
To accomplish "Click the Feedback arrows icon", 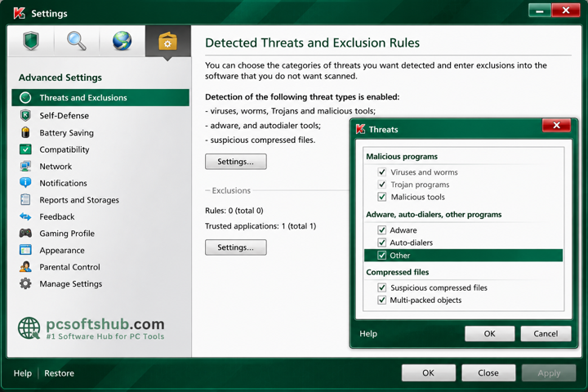I will coord(25,216).
